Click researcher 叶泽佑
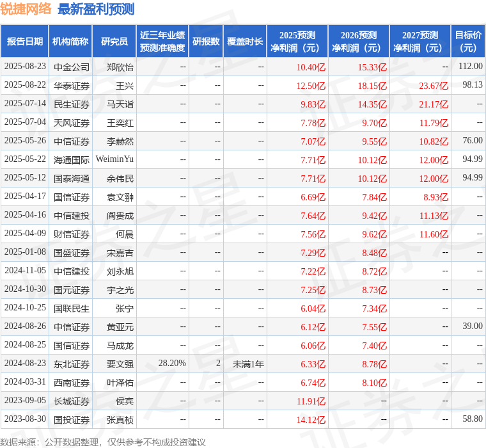Viewport: 486px width, 448px height. [120, 383]
